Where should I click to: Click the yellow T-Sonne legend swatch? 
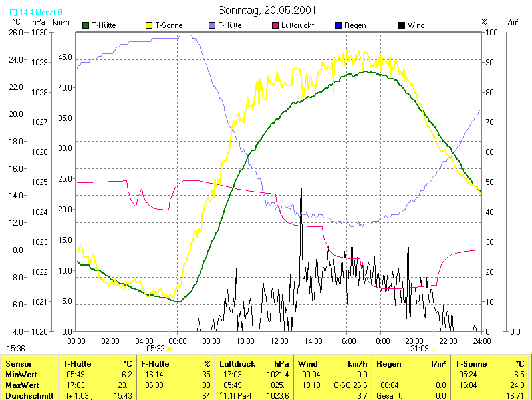149,25
